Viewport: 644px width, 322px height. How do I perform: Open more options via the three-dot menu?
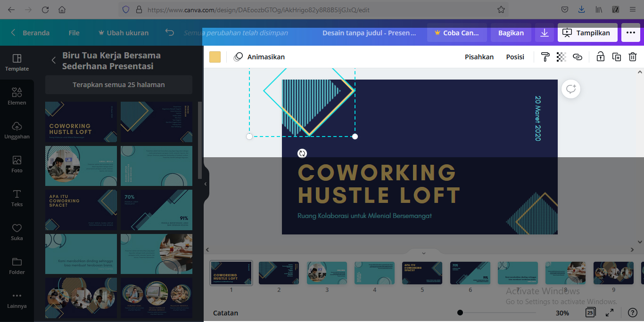pyautogui.click(x=630, y=33)
